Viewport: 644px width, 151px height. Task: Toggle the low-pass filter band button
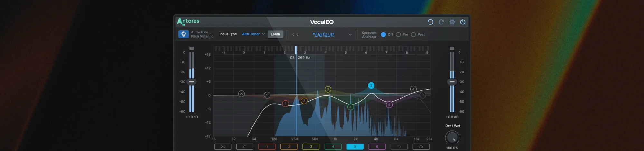399,147
